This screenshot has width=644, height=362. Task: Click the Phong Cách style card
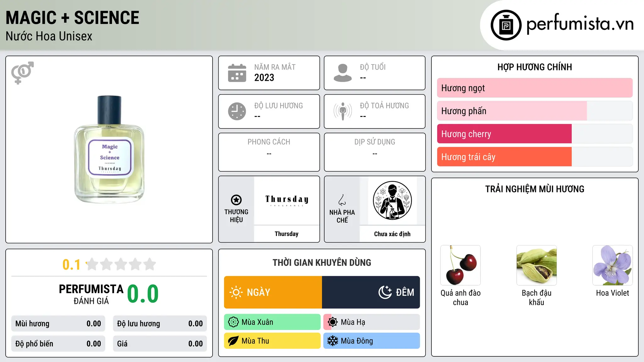(269, 152)
